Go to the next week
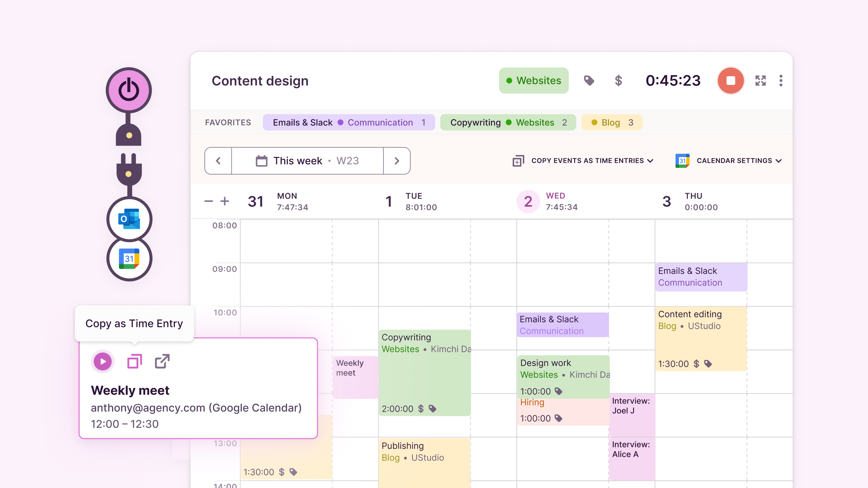 pos(397,161)
